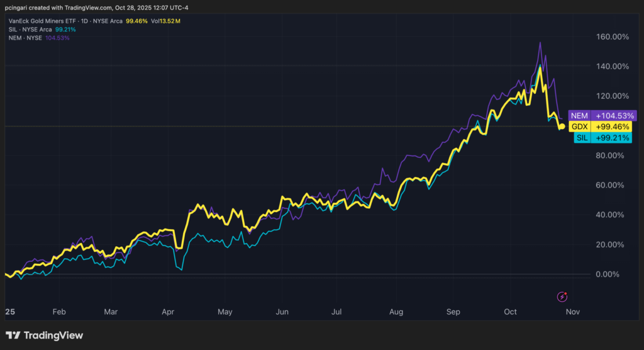This screenshot has height=350, width=644.
Task: Click the Nov label on the time axis
Action: pyautogui.click(x=572, y=312)
